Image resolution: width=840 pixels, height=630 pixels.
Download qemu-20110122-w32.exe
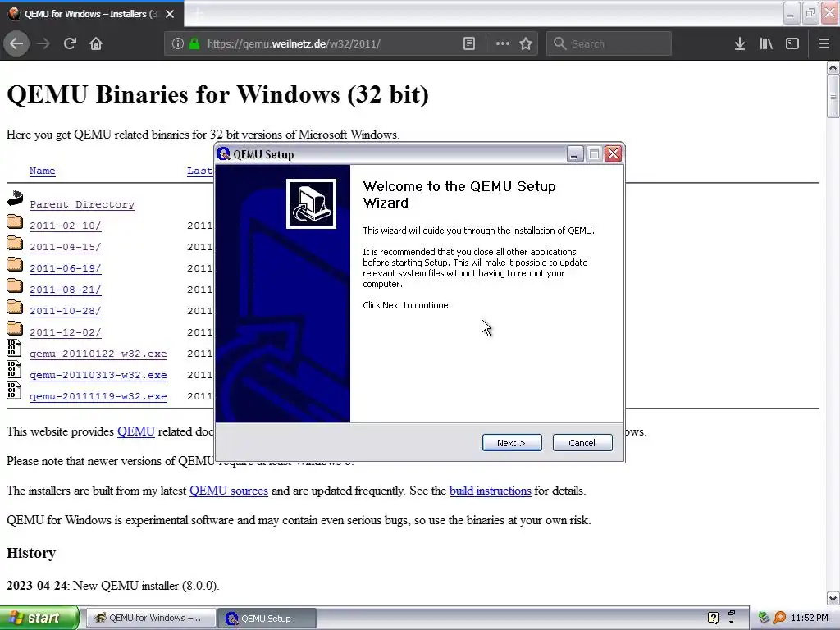(x=98, y=354)
